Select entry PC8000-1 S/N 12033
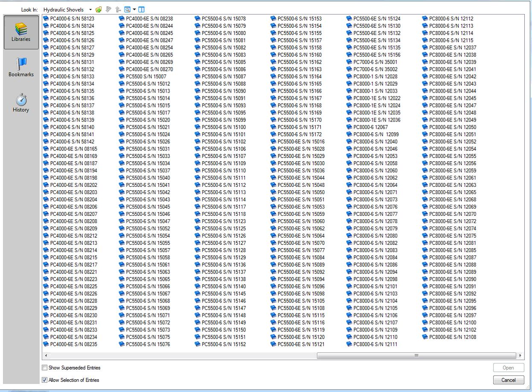The image size is (532, 392). pyautogui.click(x=375, y=91)
